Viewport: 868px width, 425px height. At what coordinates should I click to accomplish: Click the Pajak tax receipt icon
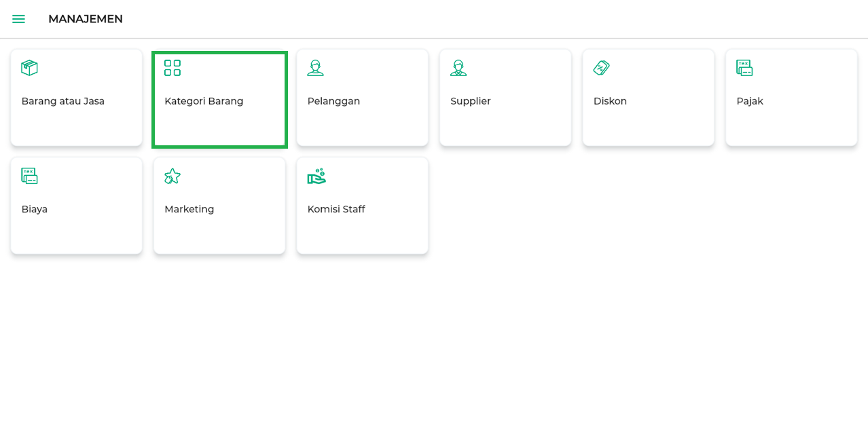click(x=744, y=68)
